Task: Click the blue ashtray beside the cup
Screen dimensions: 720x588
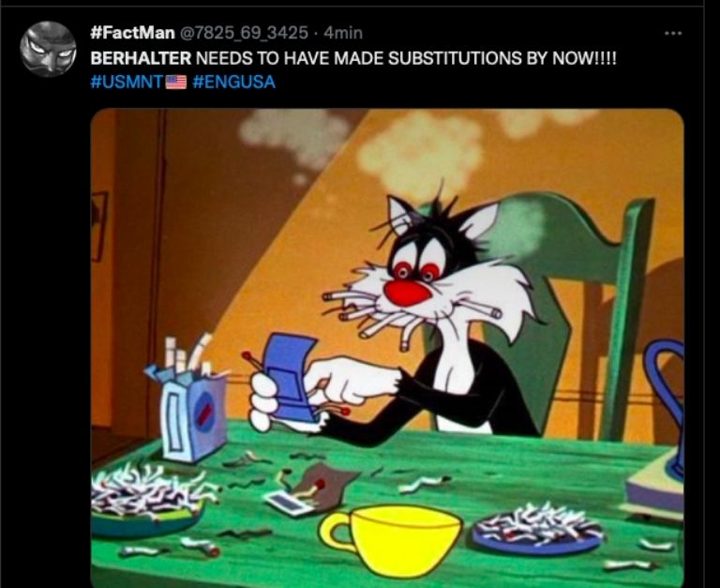Action: tap(538, 528)
